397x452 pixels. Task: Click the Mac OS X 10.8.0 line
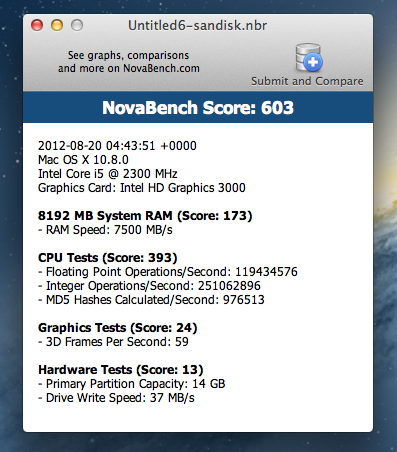click(x=83, y=160)
